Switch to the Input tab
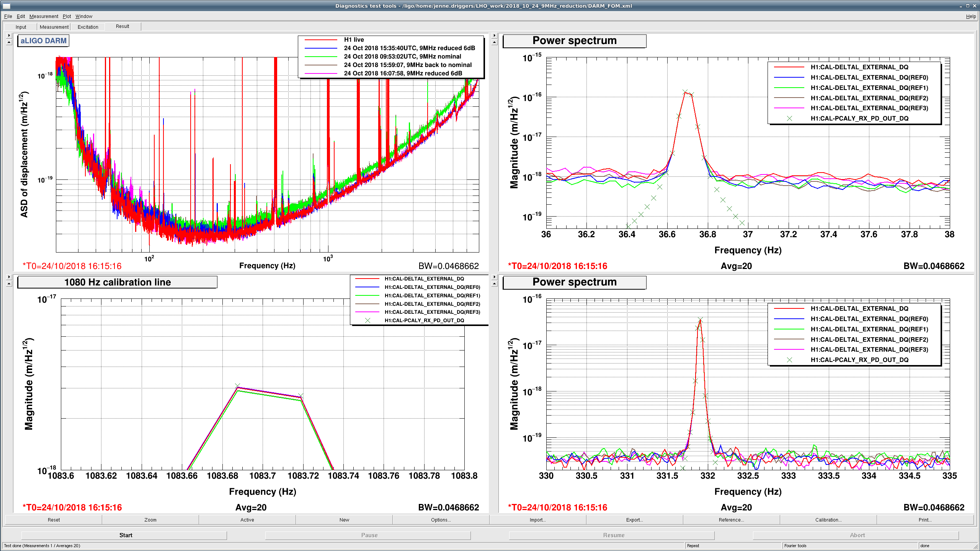Viewport: 980px width, 551px height. (21, 27)
